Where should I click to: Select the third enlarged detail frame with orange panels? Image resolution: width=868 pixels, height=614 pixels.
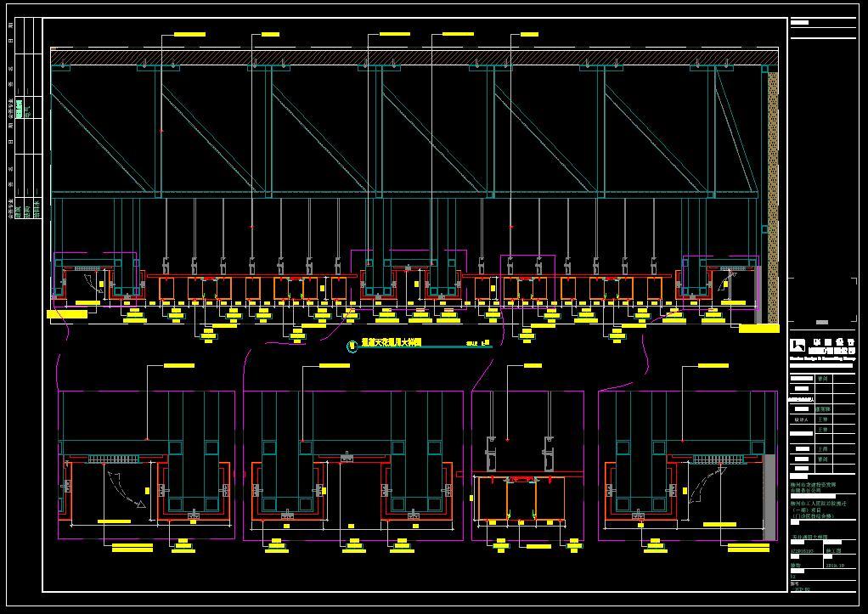pos(527,465)
